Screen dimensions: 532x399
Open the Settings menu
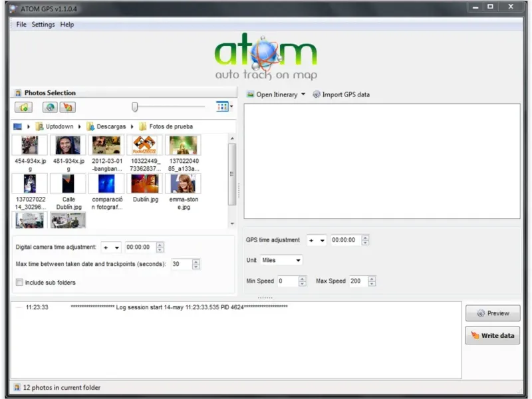(x=43, y=25)
